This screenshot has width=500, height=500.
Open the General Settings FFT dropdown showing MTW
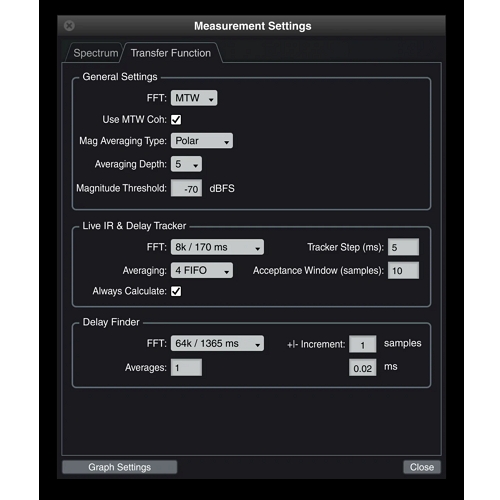194,98
